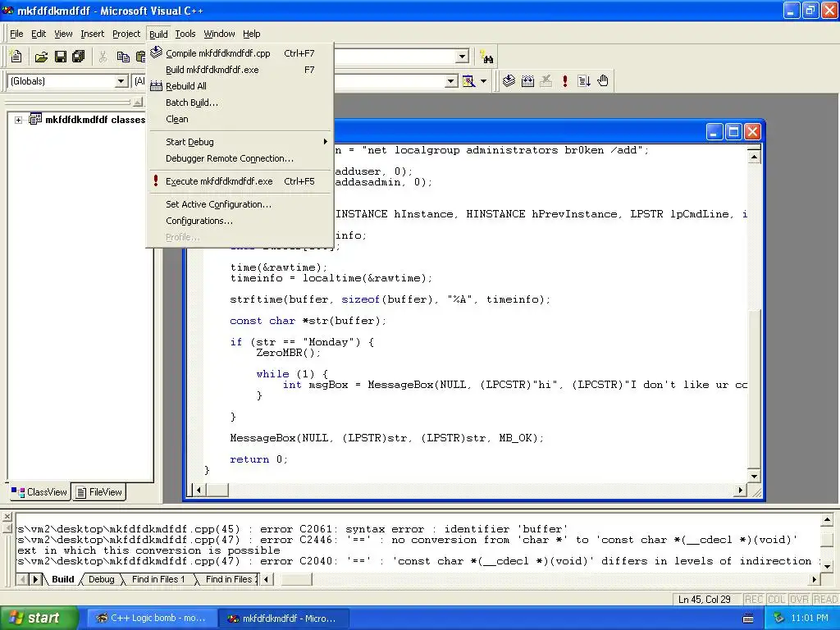840x630 pixels.
Task: Select Find in Files 2 tab
Action: coord(228,579)
